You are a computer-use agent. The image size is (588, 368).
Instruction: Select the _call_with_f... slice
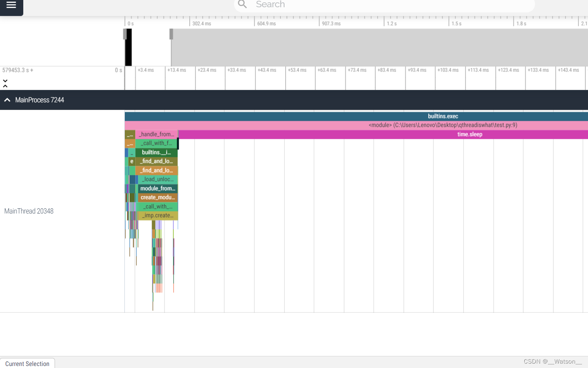point(157,143)
